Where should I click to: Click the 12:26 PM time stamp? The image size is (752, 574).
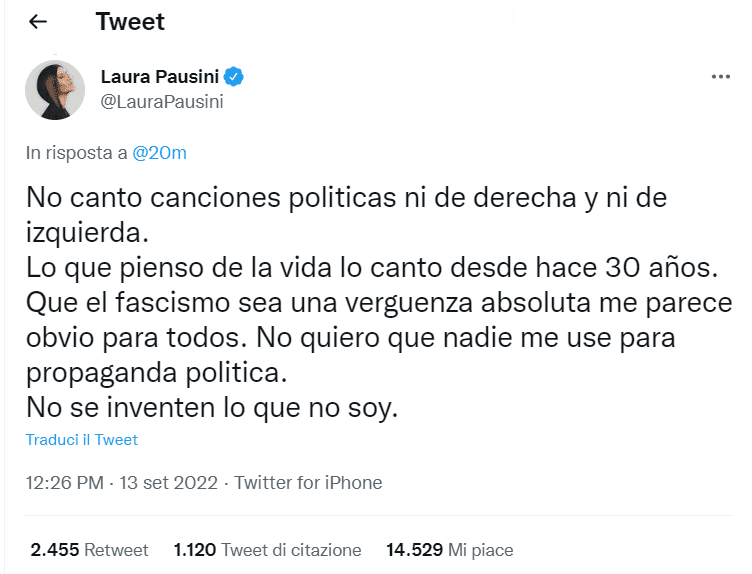(65, 483)
